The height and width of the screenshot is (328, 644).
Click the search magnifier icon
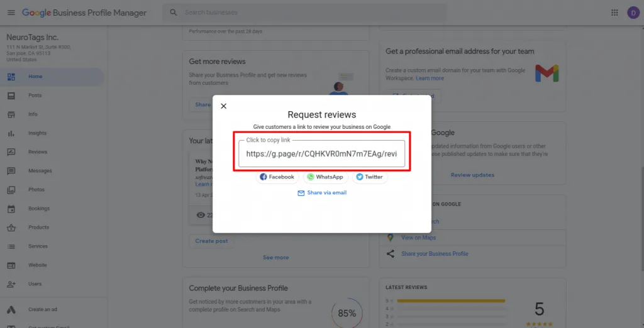coord(174,13)
